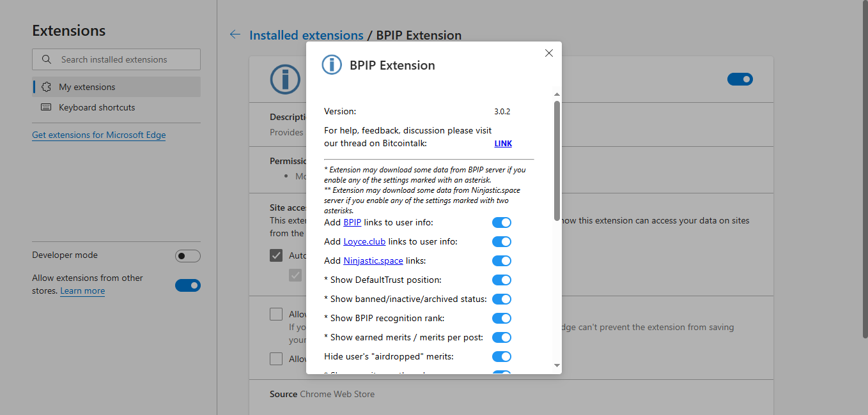Screen dimensions: 868x415
Task: Go back using the Installed extensions arrow
Action: (235, 35)
